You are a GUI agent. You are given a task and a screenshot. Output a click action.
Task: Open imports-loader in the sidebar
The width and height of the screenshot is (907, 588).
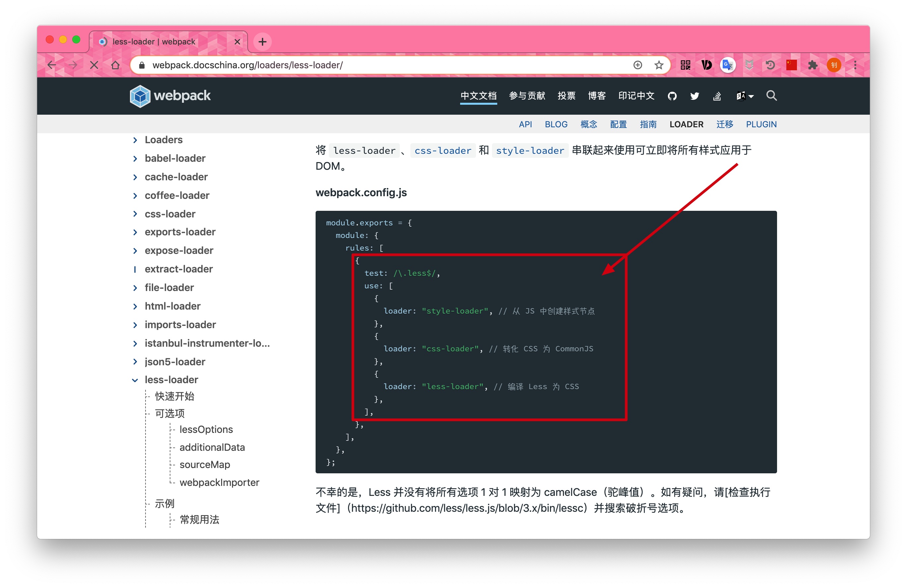click(x=180, y=325)
